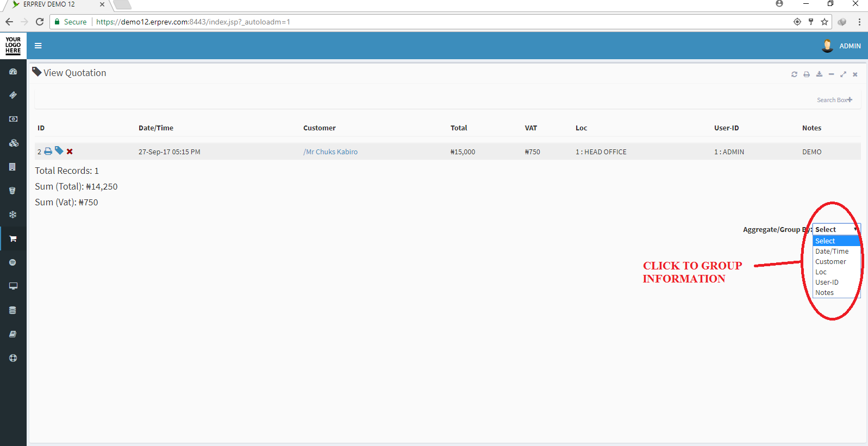
Task: Bookmark this page with the star icon
Action: [825, 22]
